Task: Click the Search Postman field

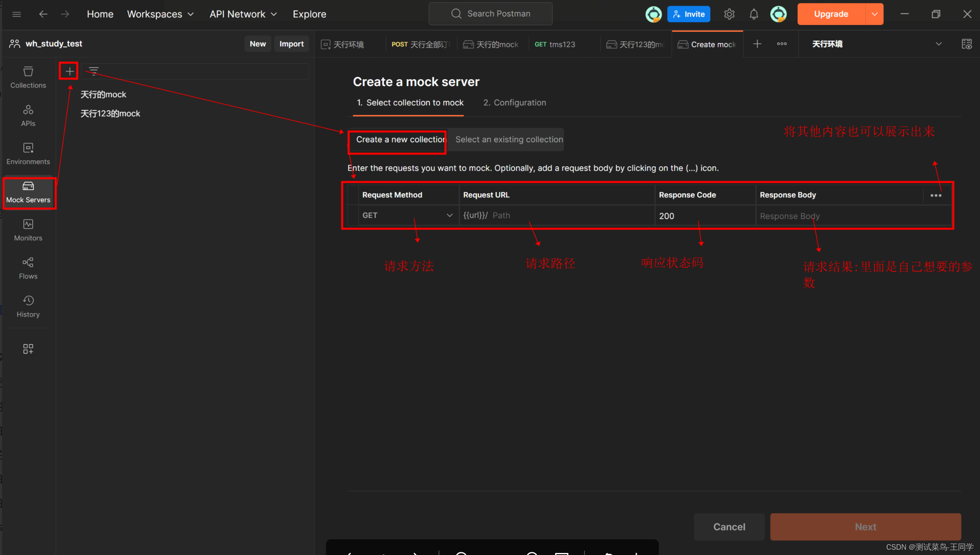Action: (490, 14)
